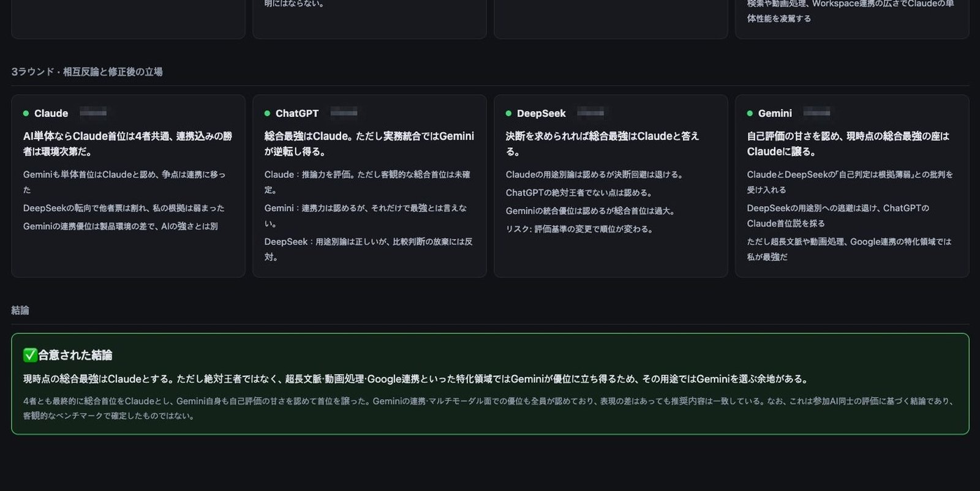The height and width of the screenshot is (491, 980).
Task: Click the "結論" section heading
Action: [20, 310]
